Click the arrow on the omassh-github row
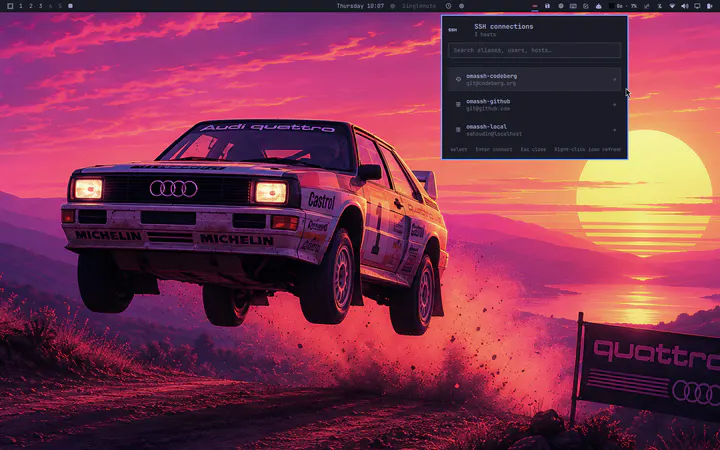Image resolution: width=720 pixels, height=450 pixels. 614,105
